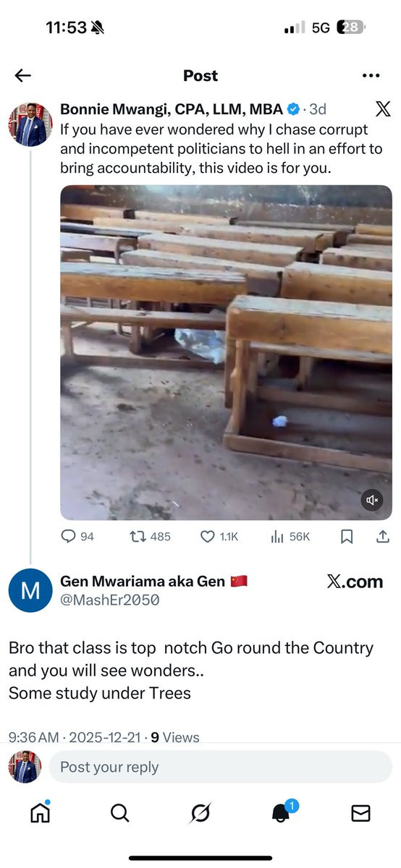Open the three-dot more options menu
This screenshot has width=401, height=868.
[371, 76]
